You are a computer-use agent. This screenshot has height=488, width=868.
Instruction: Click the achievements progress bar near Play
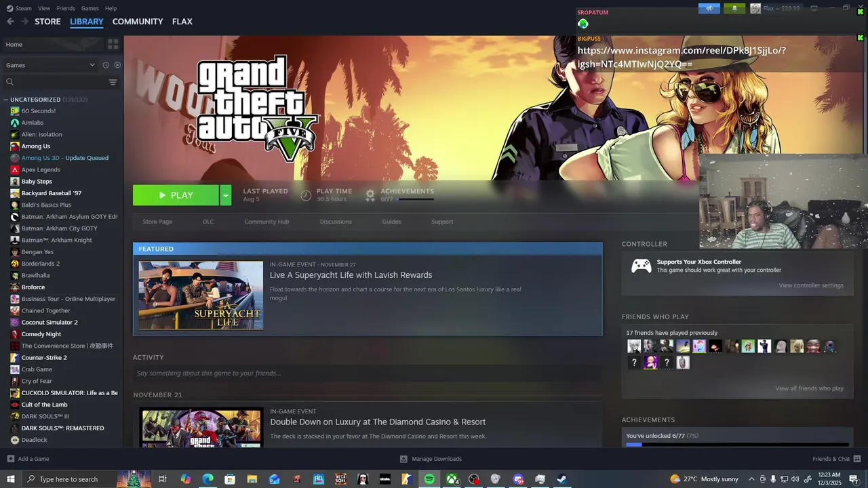[x=415, y=199]
